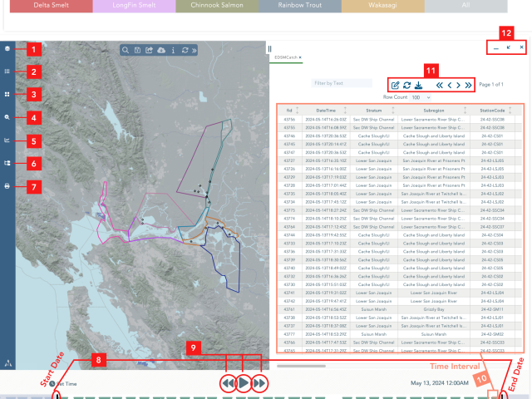Click the Filter by Text field

(342, 83)
